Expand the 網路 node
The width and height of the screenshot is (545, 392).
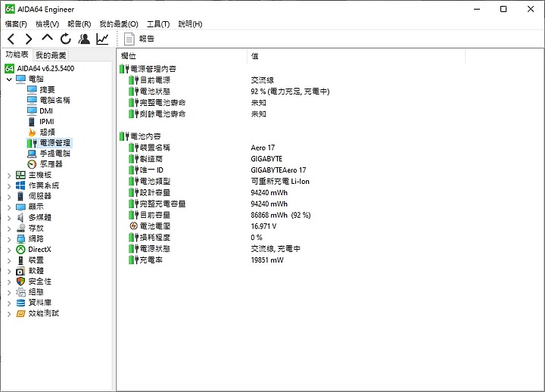coord(9,239)
